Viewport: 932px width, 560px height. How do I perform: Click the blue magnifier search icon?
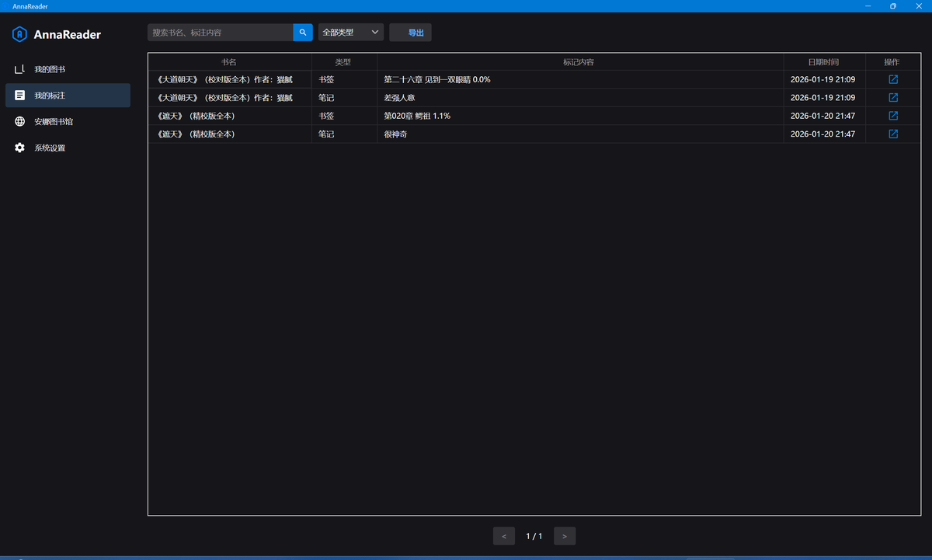click(303, 33)
